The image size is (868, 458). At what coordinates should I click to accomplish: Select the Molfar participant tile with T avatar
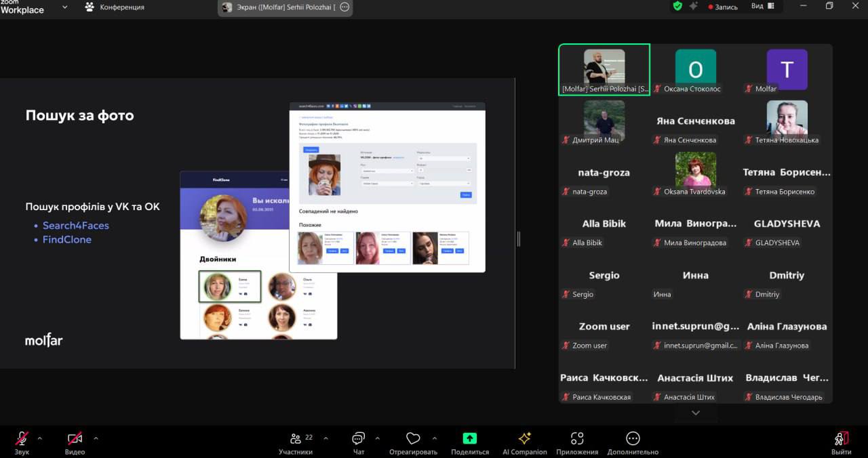(787, 70)
